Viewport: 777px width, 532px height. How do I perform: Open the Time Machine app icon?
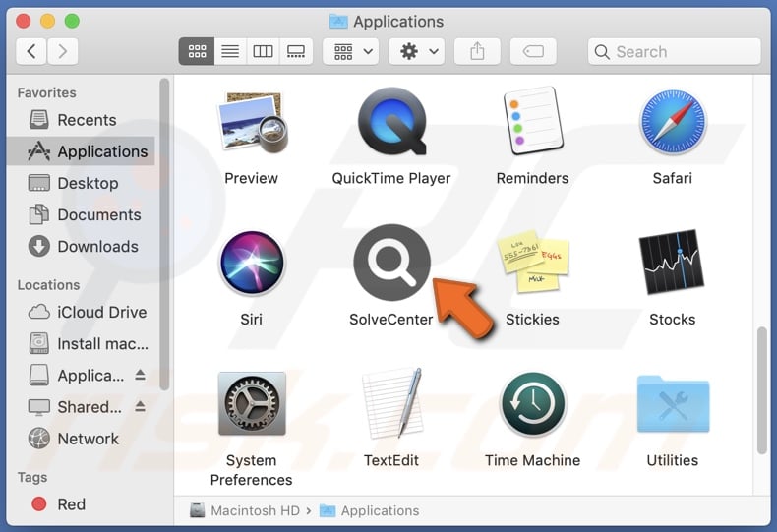click(x=533, y=404)
